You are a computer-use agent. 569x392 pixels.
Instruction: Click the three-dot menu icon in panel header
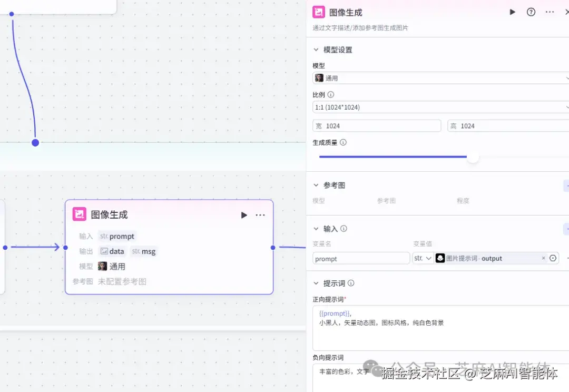(x=550, y=12)
